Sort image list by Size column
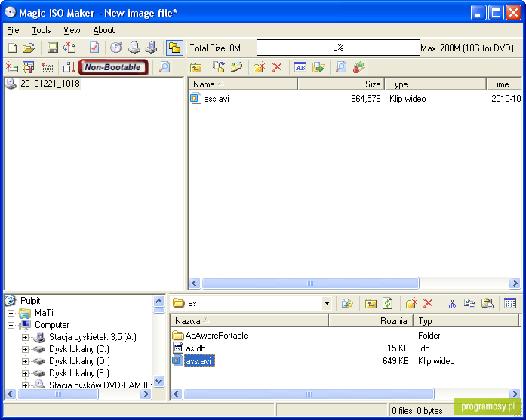Image resolution: width=526 pixels, height=420 pixels. pos(341,84)
